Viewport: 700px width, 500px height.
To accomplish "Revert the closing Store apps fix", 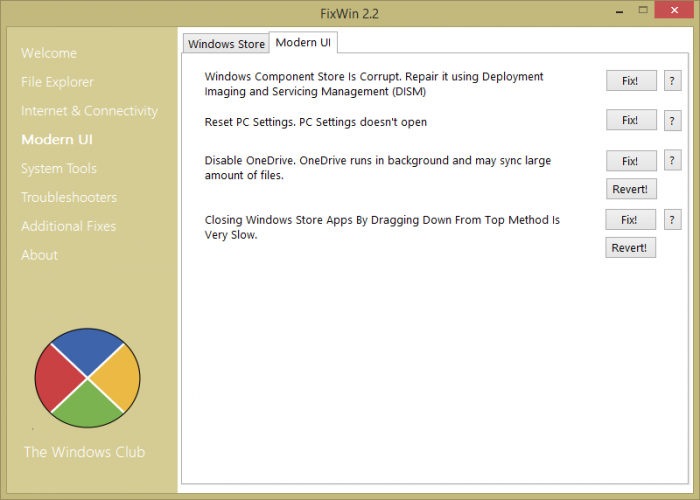I will (630, 248).
